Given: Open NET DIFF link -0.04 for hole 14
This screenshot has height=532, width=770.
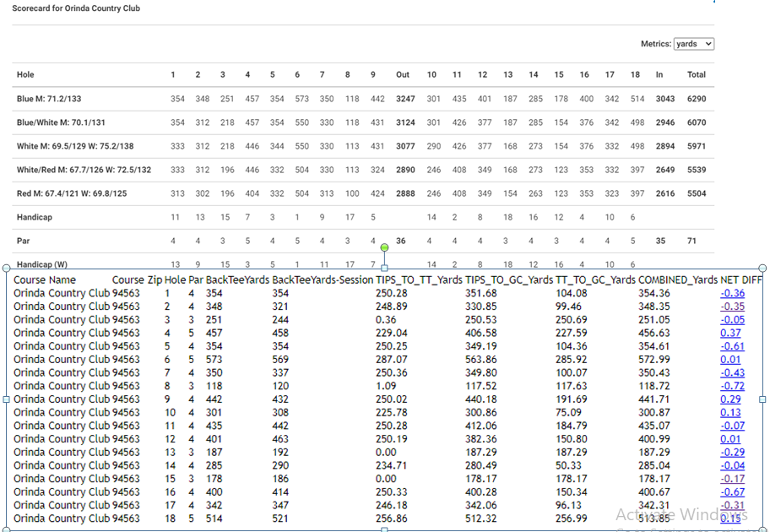Looking at the screenshot, I should click(732, 465).
